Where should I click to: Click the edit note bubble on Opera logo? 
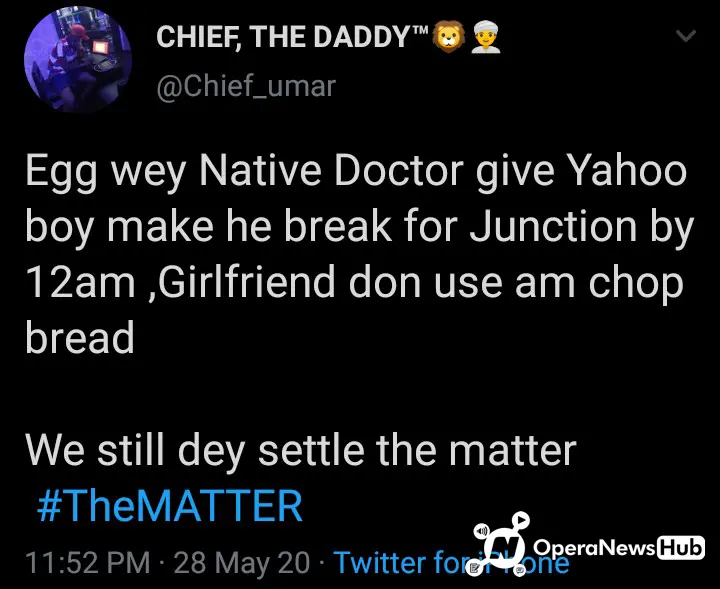[473, 569]
